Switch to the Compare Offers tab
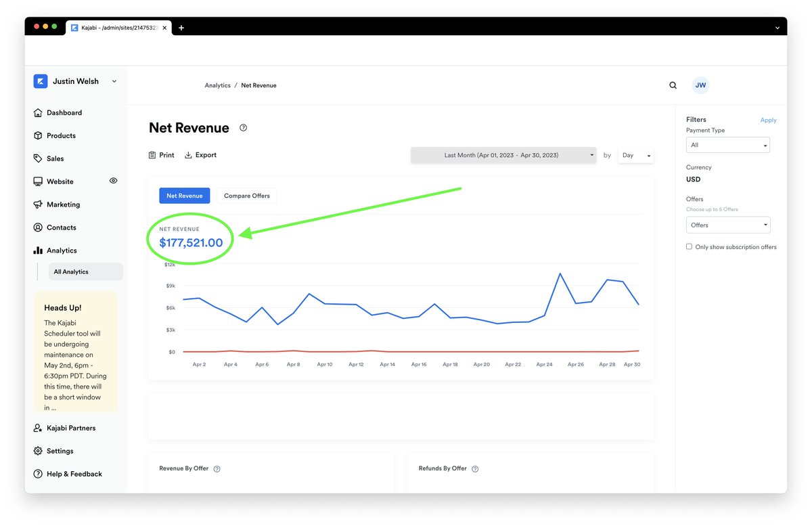 click(x=247, y=195)
